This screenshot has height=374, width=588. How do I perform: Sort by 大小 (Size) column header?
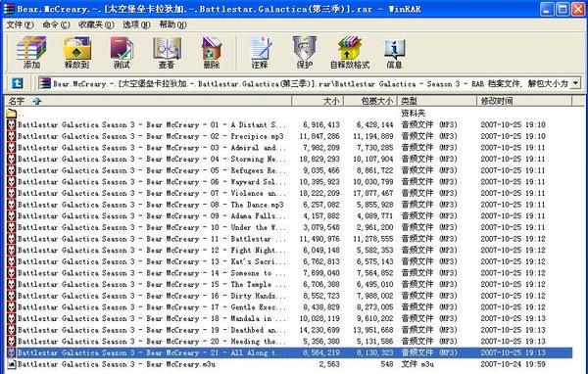point(318,101)
